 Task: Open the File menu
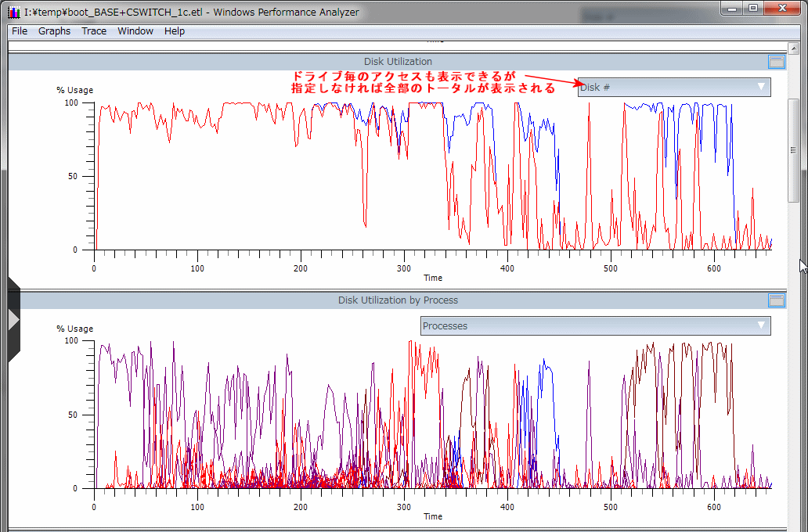tap(20, 31)
